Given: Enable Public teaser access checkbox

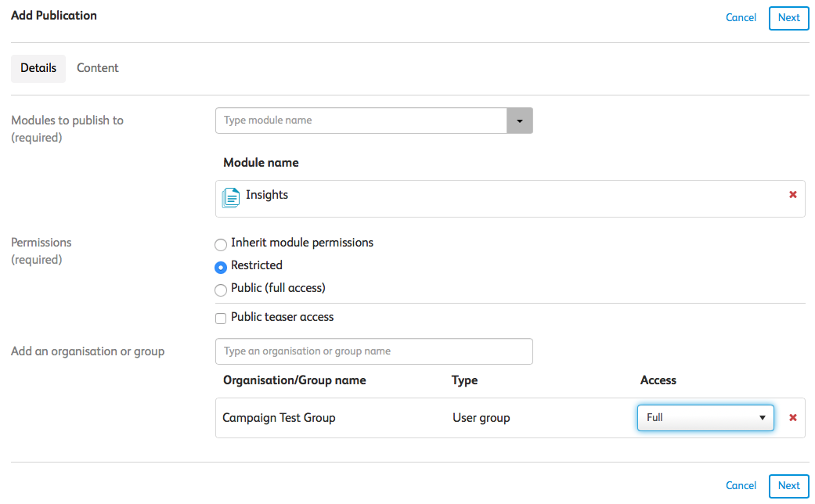Looking at the screenshot, I should tap(221, 319).
